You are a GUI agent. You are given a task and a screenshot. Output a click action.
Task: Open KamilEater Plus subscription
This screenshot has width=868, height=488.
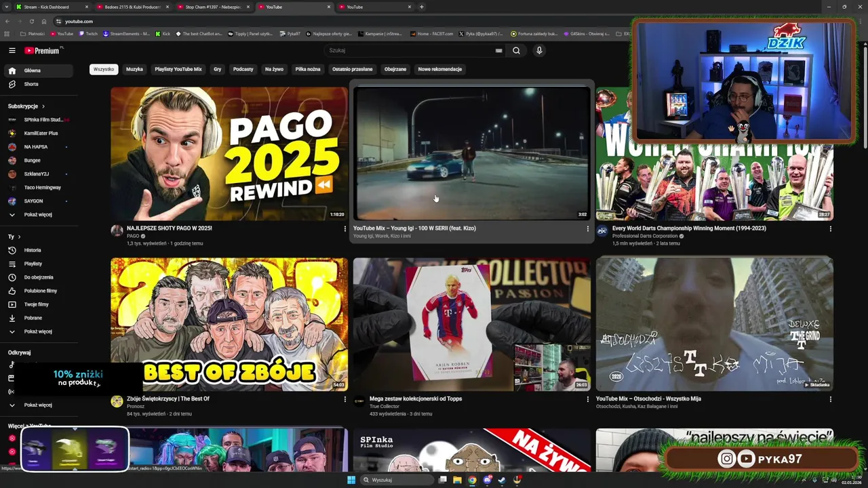[x=38, y=134]
